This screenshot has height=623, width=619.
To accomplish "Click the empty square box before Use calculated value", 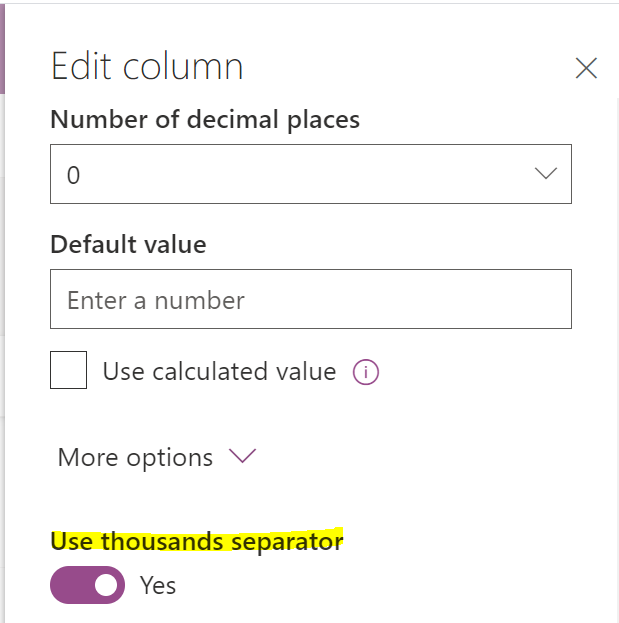I will click(68, 371).
